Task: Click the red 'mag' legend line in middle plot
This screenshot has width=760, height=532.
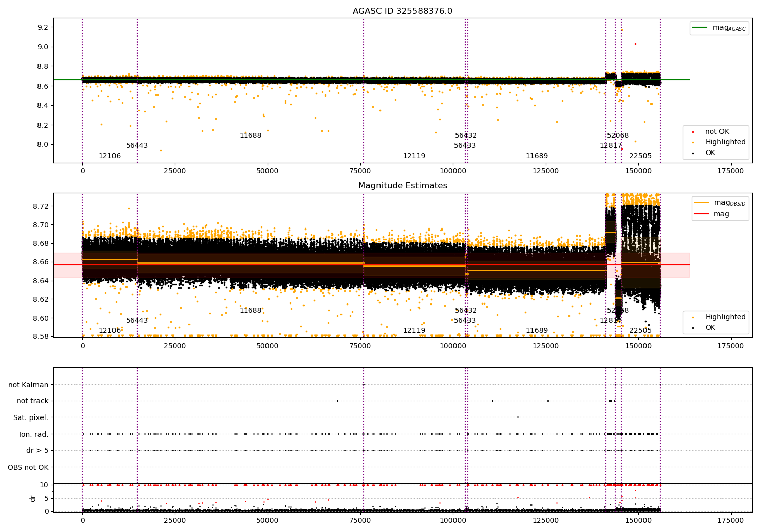Action: (702, 214)
